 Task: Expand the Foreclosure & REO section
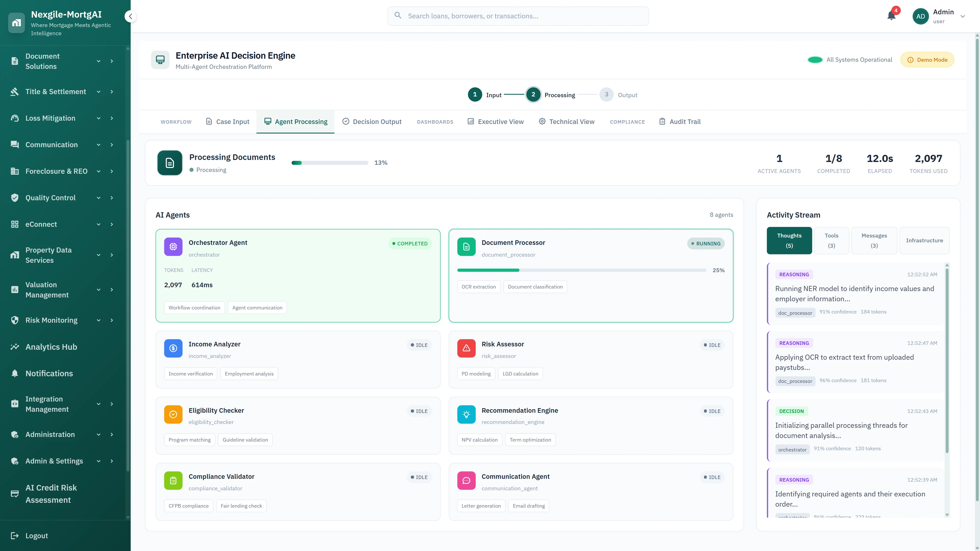98,171
